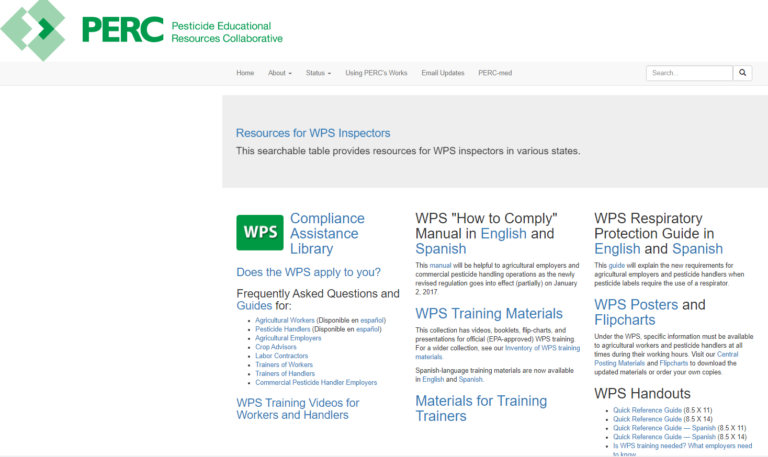Open Commercial Pesticide Handler Employers link
The width and height of the screenshot is (768, 457).
click(x=316, y=383)
